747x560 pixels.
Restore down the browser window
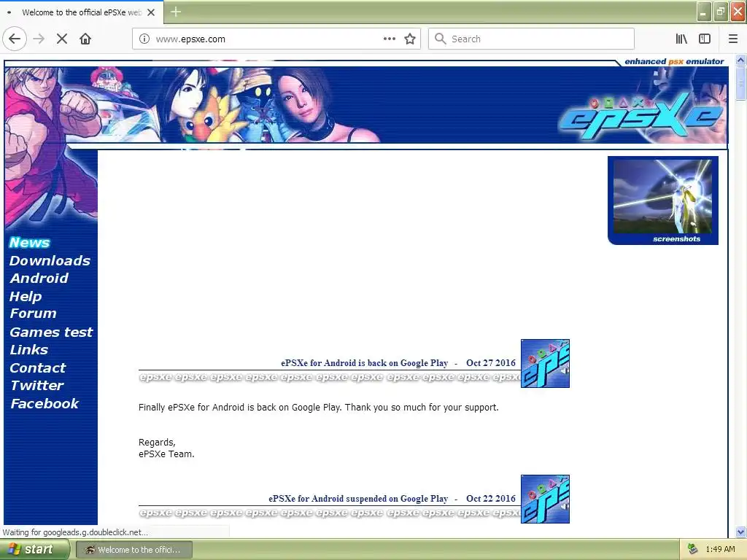click(721, 12)
